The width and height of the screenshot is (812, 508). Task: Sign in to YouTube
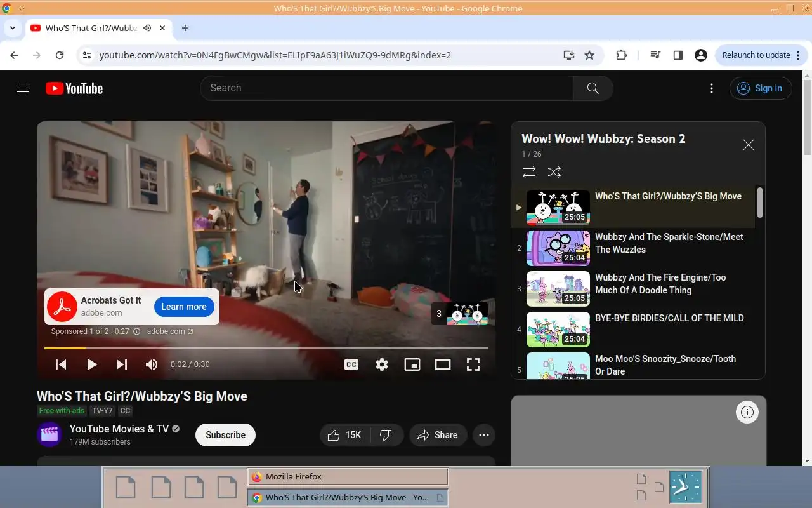pyautogui.click(x=761, y=88)
